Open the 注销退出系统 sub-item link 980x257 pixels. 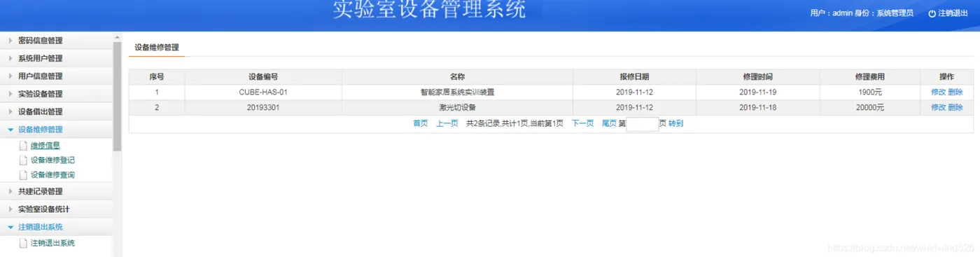point(52,244)
